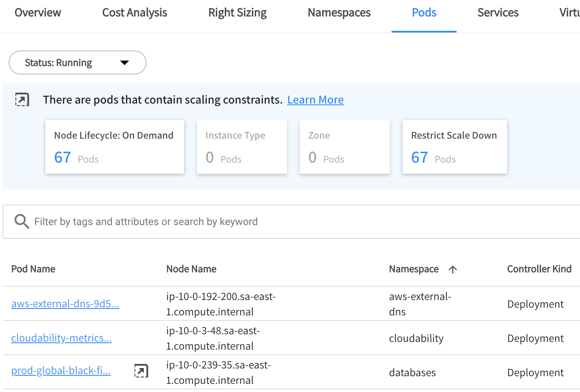Image resolution: width=580 pixels, height=392 pixels.
Task: Click the Learn More link
Action: [315, 100]
